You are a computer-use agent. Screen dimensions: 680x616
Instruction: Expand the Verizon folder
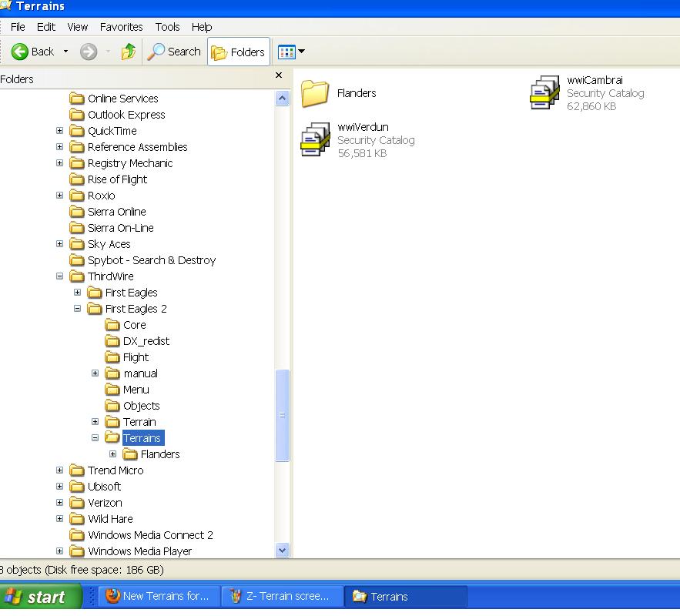tap(60, 502)
